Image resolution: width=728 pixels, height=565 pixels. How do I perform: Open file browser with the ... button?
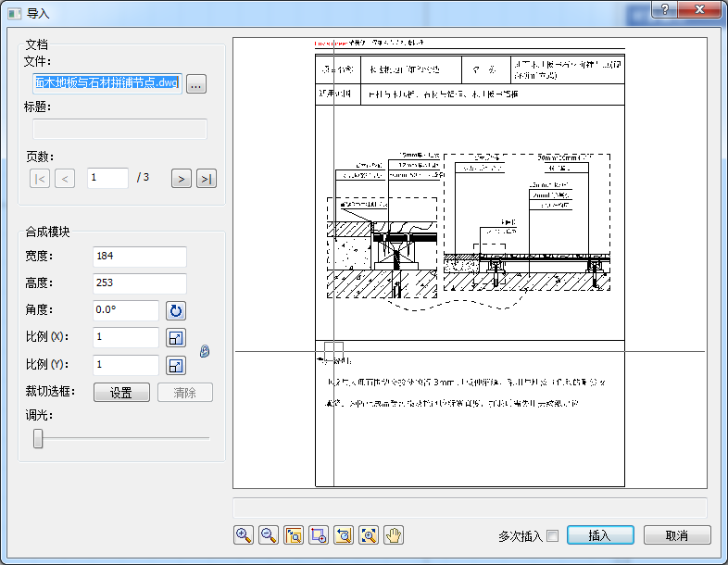pyautogui.click(x=195, y=84)
